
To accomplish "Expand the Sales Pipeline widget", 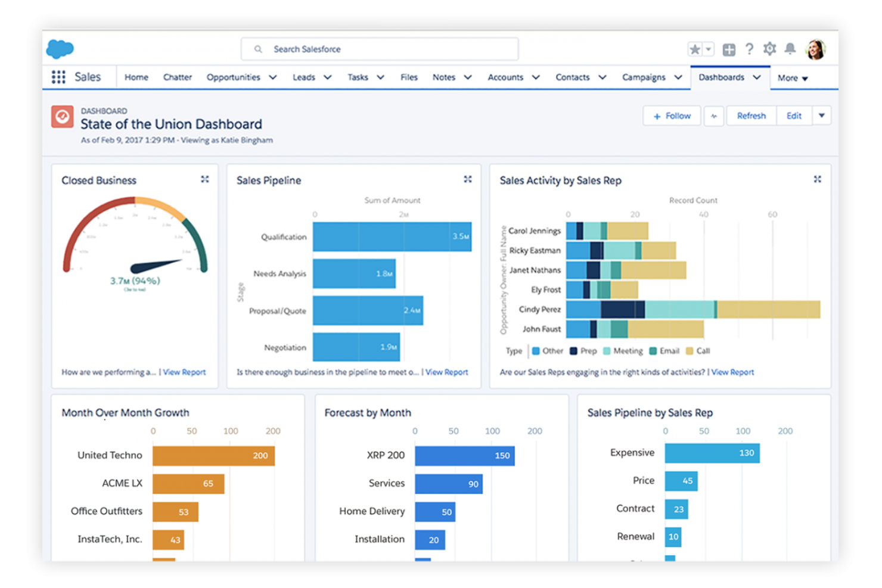I will [x=468, y=179].
